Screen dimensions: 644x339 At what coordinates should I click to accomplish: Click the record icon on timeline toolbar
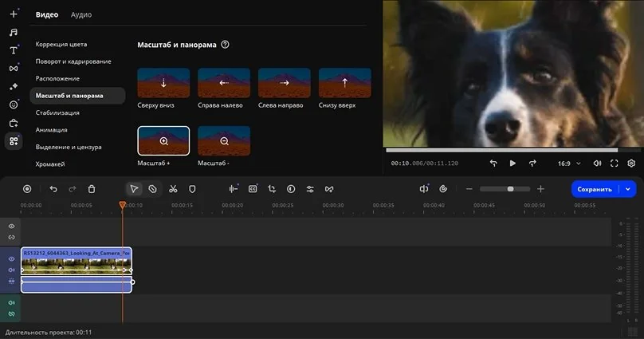(x=27, y=189)
